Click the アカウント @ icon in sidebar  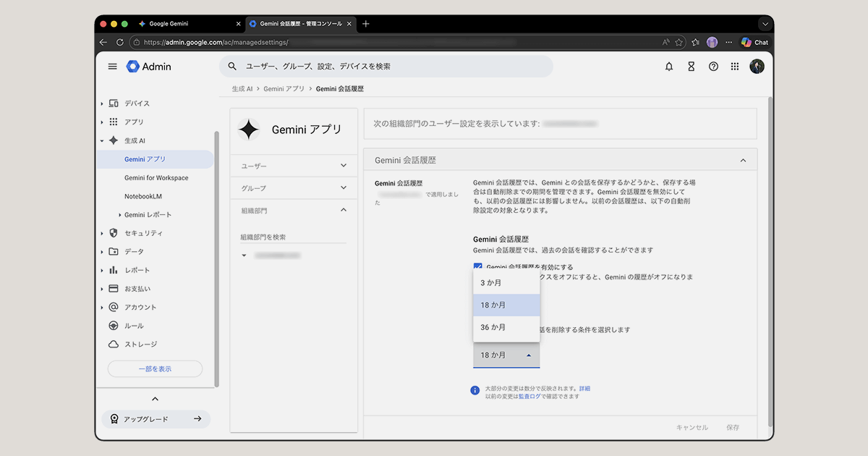[x=113, y=307]
